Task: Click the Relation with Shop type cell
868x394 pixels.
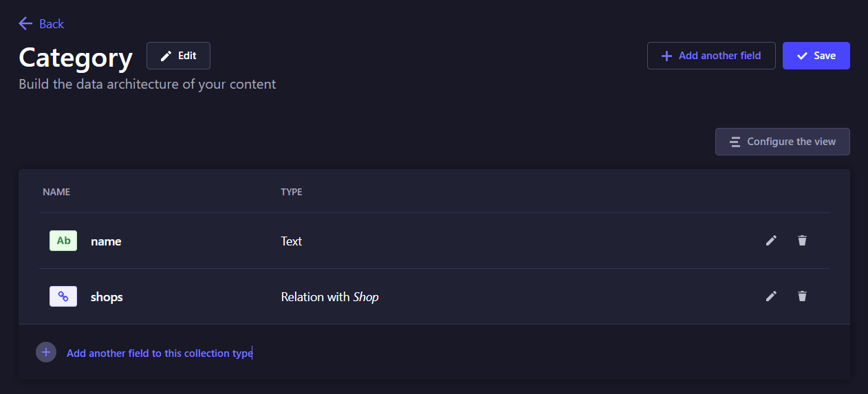Action: [x=329, y=297]
